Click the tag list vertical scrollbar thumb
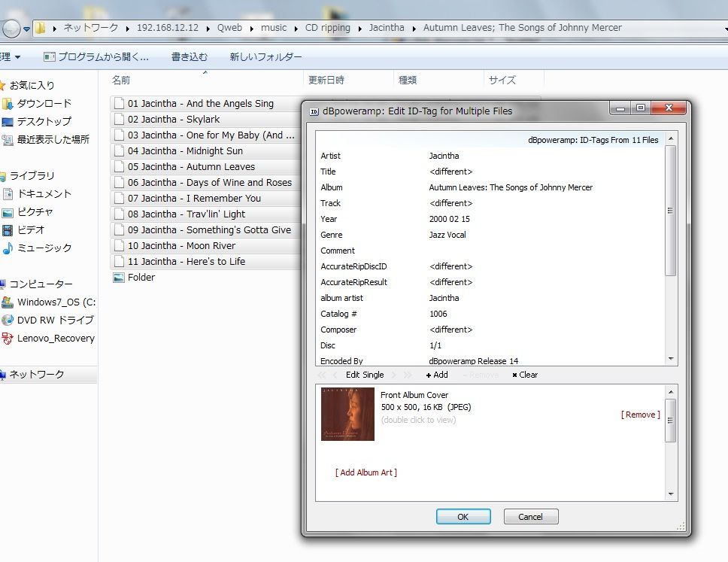728x562 pixels. coord(670,211)
